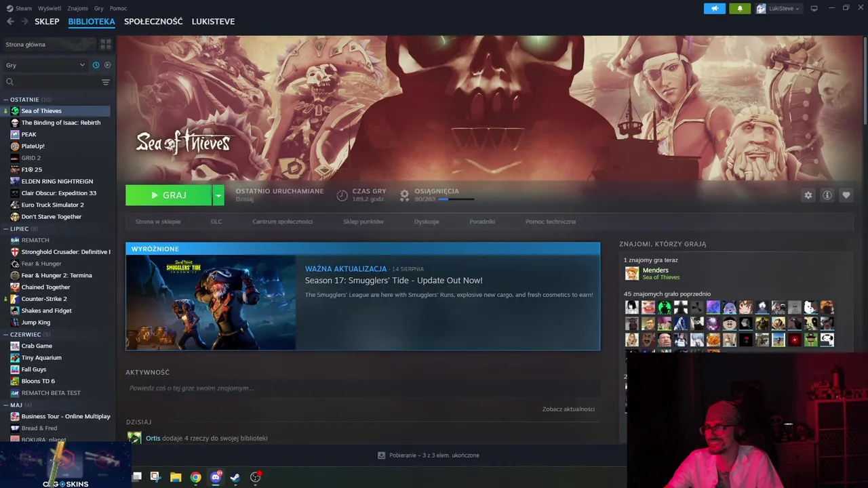Open the Gry category dropdown
Screen dimensions: 868x488
(45, 65)
